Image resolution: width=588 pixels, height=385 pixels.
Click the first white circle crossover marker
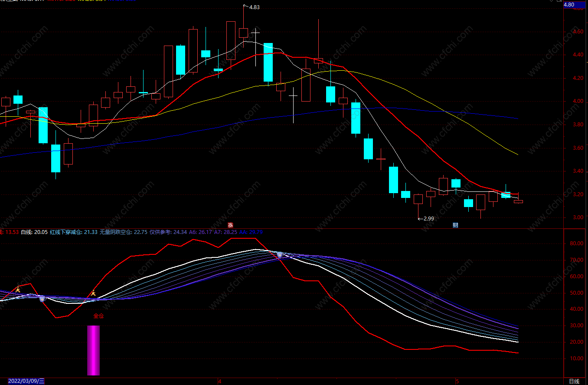click(x=42, y=299)
